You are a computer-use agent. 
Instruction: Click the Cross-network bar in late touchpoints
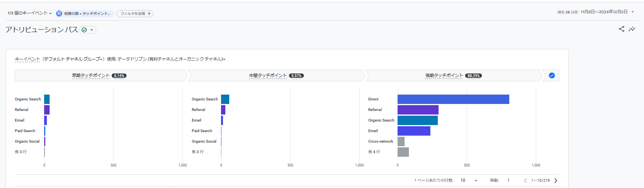coord(401,141)
